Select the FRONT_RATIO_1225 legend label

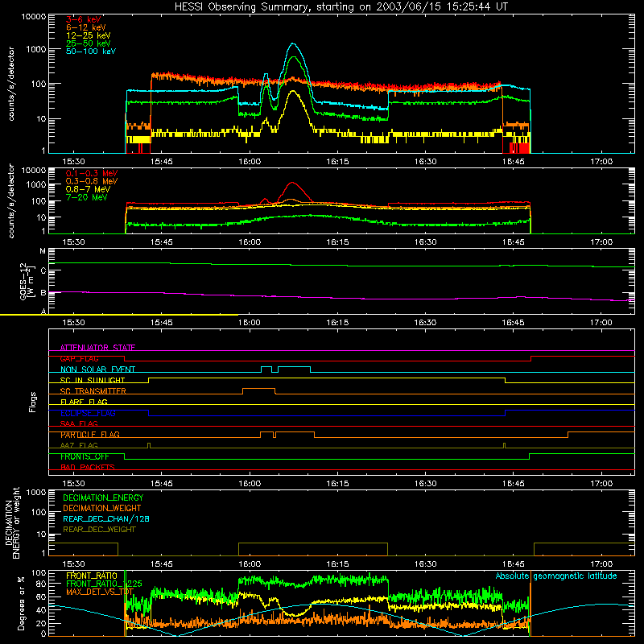pos(104,584)
